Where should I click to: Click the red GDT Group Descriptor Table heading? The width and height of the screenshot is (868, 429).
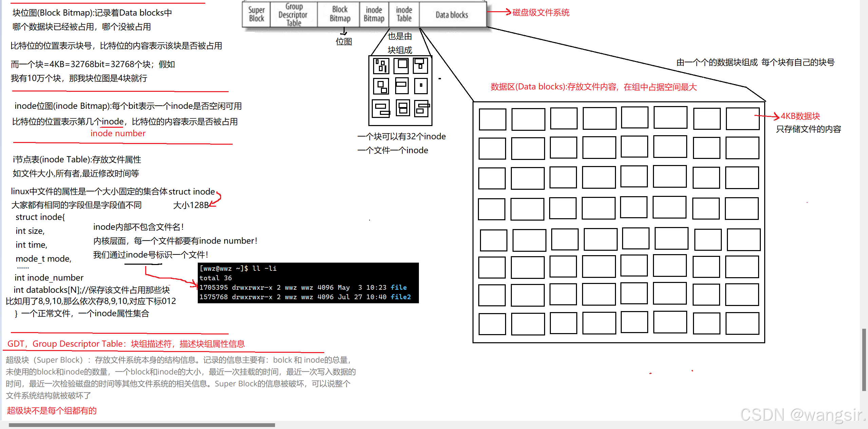(x=126, y=344)
